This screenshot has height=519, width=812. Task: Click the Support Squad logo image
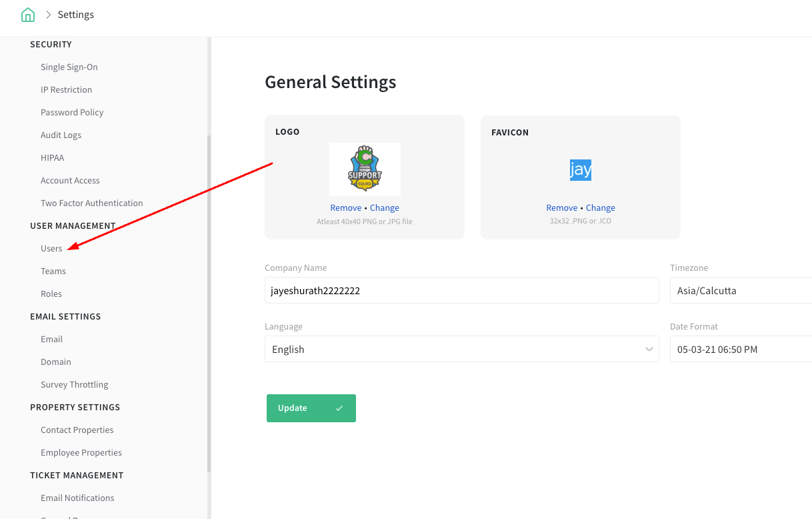(x=365, y=169)
